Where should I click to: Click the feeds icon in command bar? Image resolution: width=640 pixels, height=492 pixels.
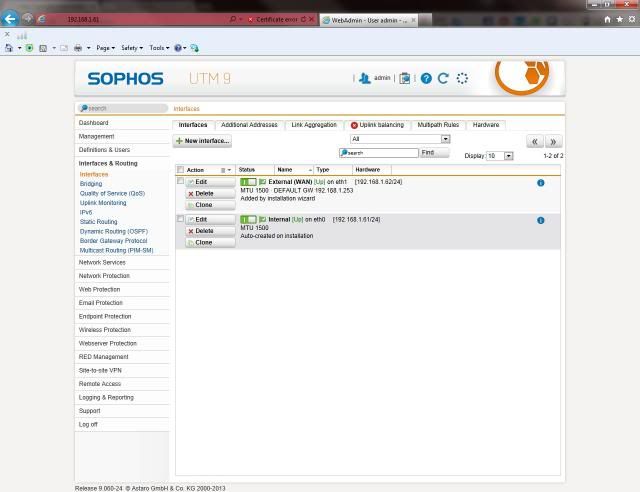(x=43, y=48)
